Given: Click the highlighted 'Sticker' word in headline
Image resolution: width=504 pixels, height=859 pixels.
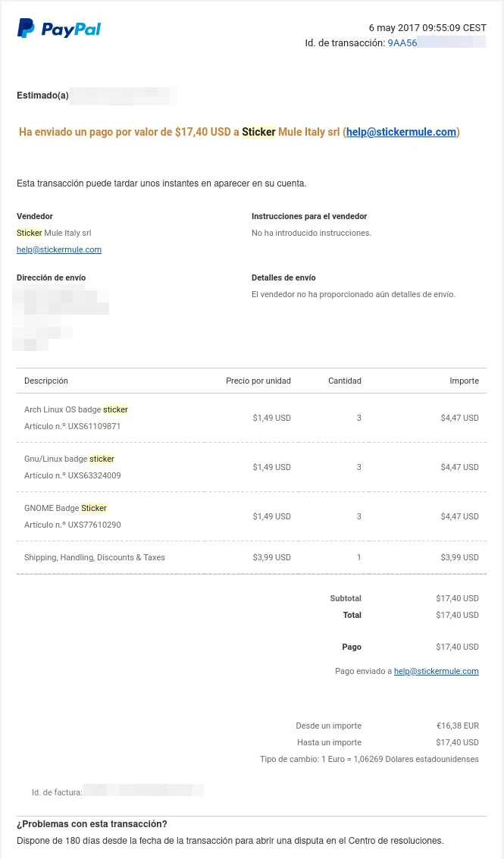Looking at the screenshot, I should click(x=258, y=132).
